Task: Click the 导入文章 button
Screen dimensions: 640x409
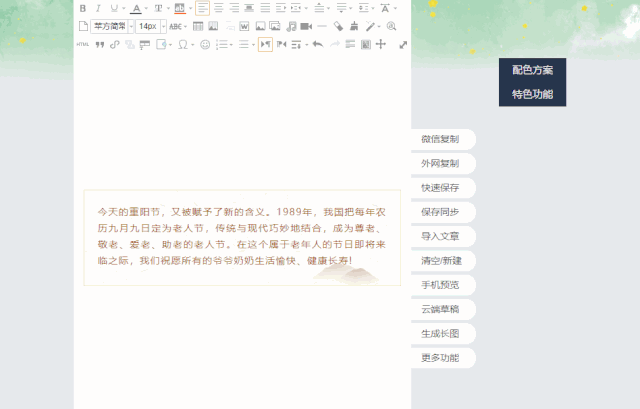Action: [x=443, y=236]
